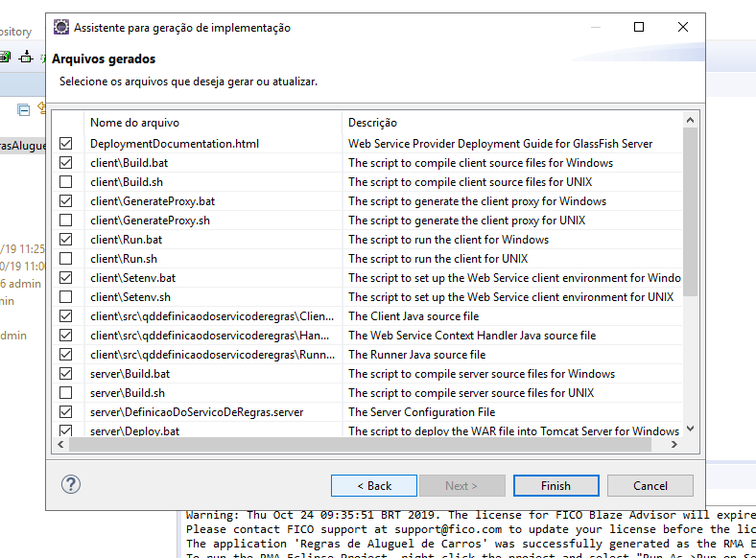Uncheck client\Build.bat checkbox

[66, 163]
